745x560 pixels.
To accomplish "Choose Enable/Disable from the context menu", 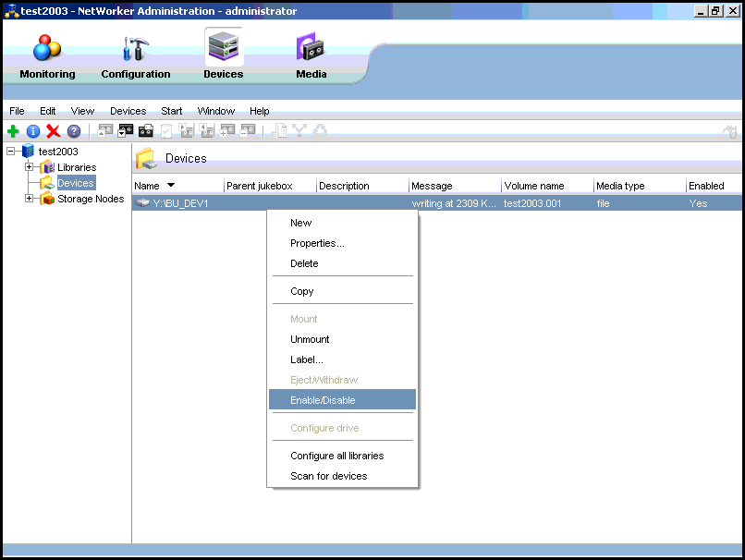I will point(342,400).
